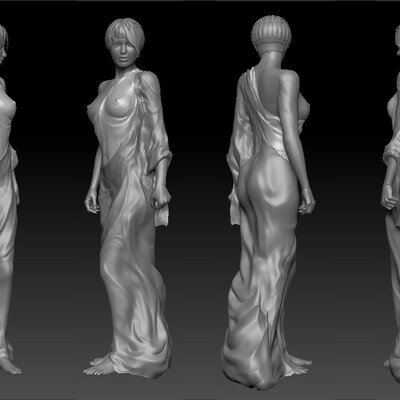This screenshot has height=400, width=400.
Task: Click the back of the head on rear-view statue
Action: (x=271, y=33)
